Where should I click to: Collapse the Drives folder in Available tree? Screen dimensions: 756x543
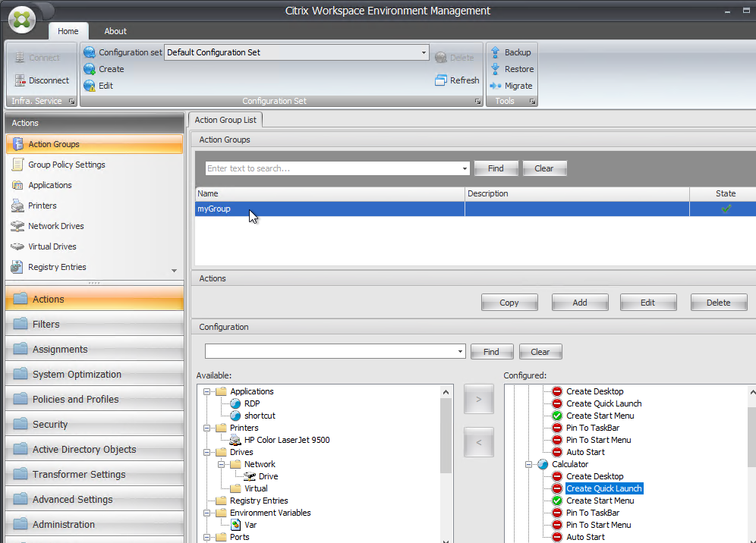click(207, 452)
